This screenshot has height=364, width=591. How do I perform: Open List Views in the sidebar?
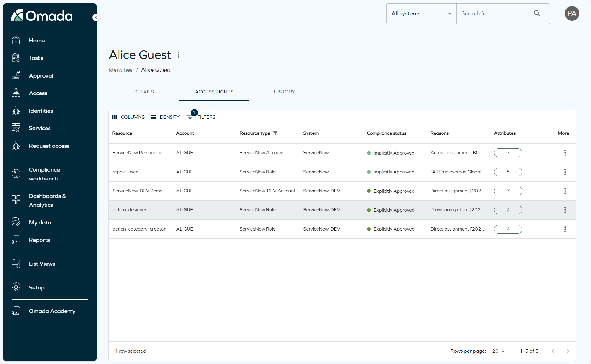pyautogui.click(x=42, y=264)
